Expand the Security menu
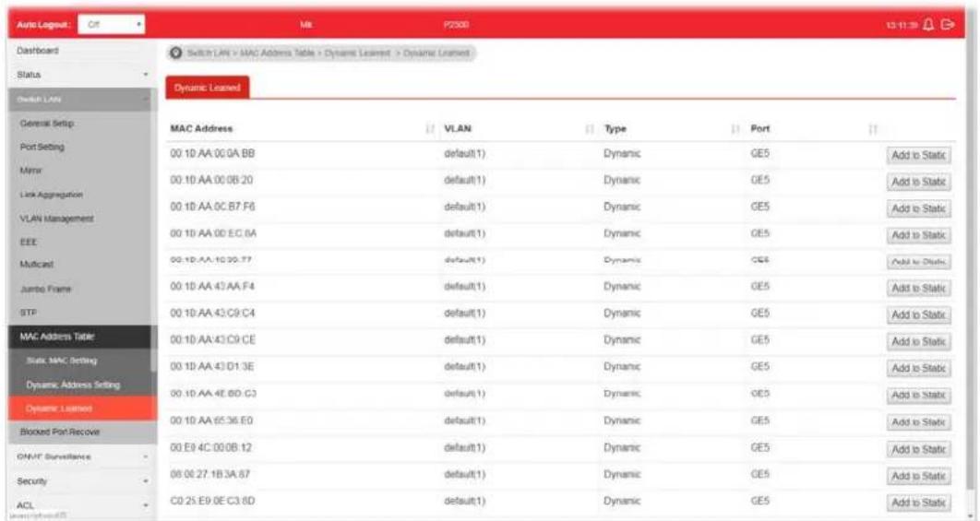 [82, 481]
